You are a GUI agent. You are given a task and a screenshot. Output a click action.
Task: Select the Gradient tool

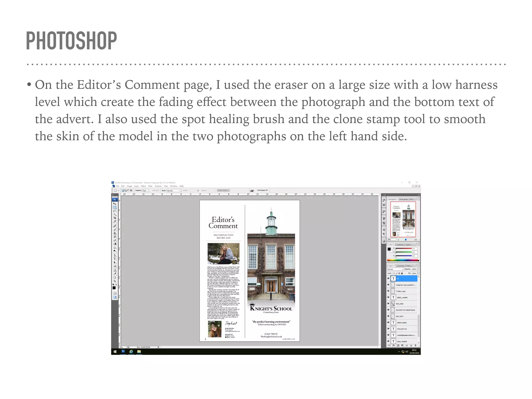coord(115,244)
